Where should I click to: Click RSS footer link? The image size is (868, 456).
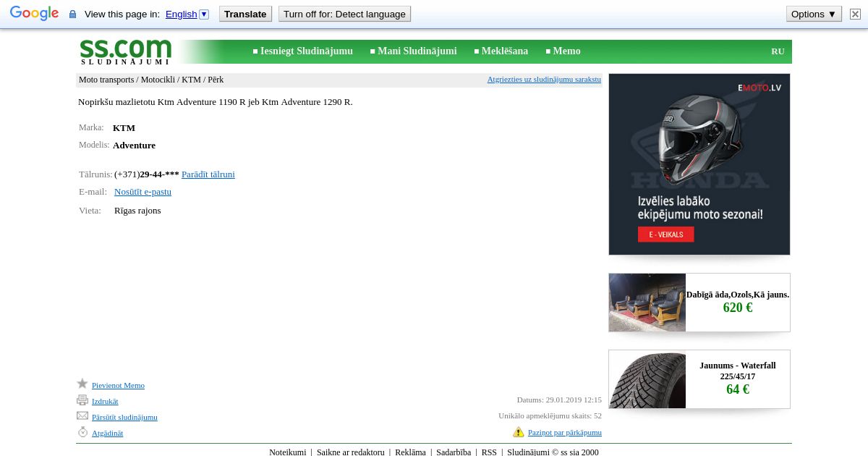pyautogui.click(x=489, y=452)
